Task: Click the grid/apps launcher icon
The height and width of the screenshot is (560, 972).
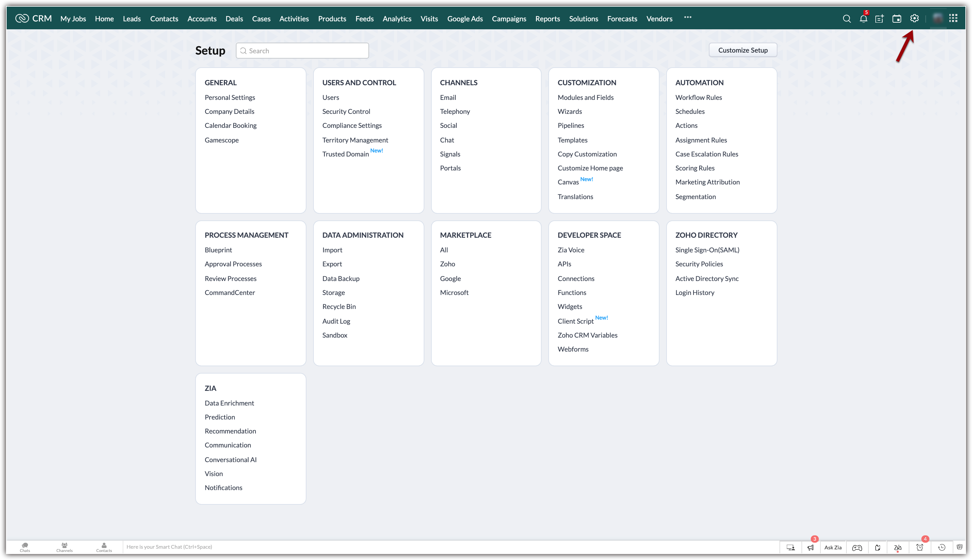Action: click(x=954, y=19)
